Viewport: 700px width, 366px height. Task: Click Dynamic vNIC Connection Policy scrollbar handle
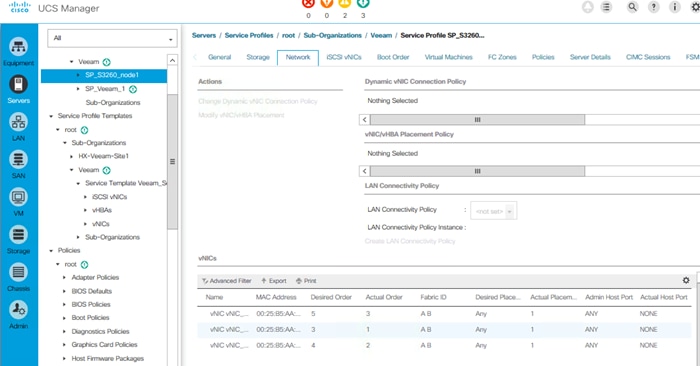[x=477, y=120]
